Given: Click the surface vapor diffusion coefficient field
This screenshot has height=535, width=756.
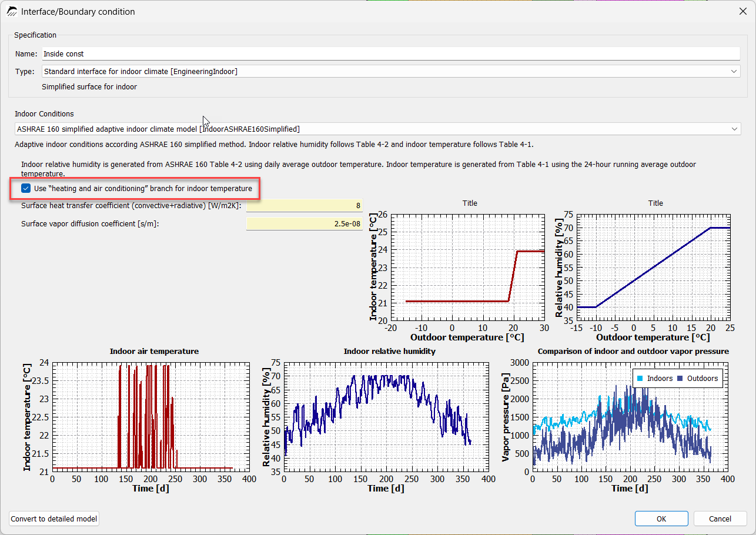Looking at the screenshot, I should 305,223.
